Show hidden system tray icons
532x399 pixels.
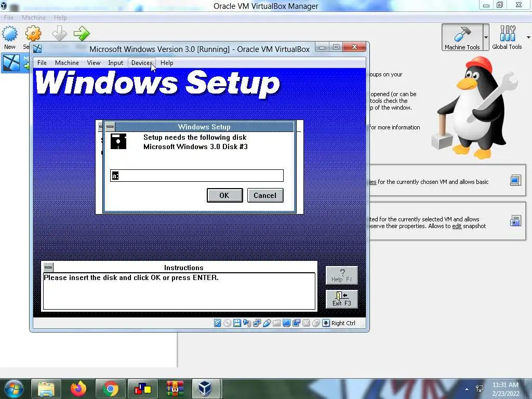pyautogui.click(x=467, y=389)
